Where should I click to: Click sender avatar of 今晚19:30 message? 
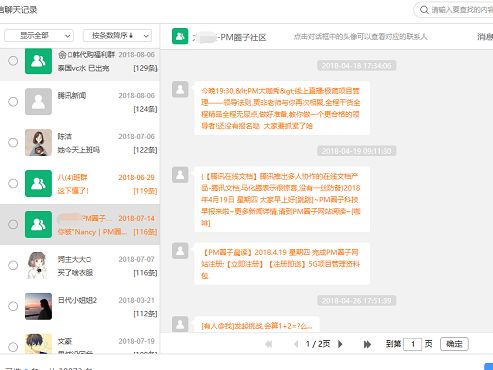coord(180,89)
